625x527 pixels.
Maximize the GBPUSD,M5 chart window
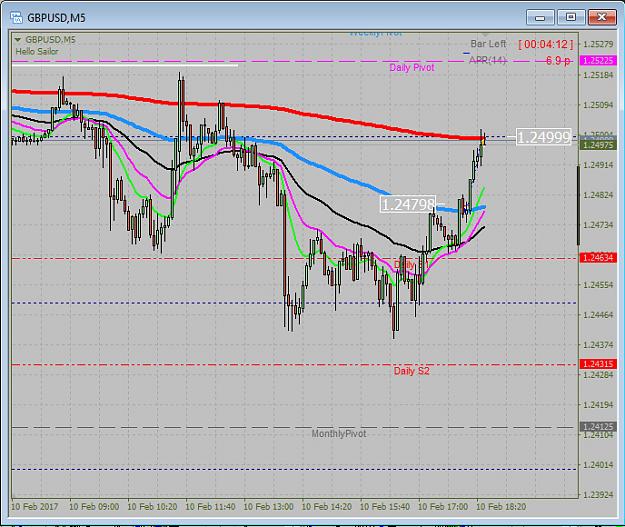[571, 18]
